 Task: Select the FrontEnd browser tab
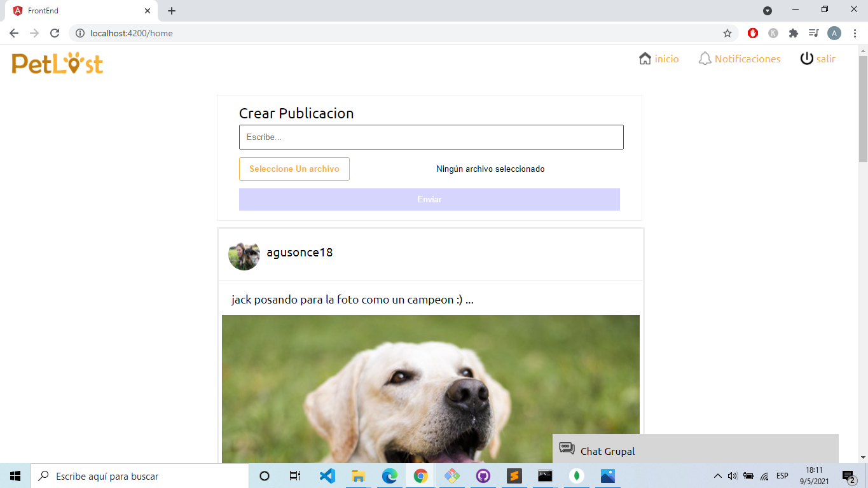pyautogui.click(x=81, y=11)
